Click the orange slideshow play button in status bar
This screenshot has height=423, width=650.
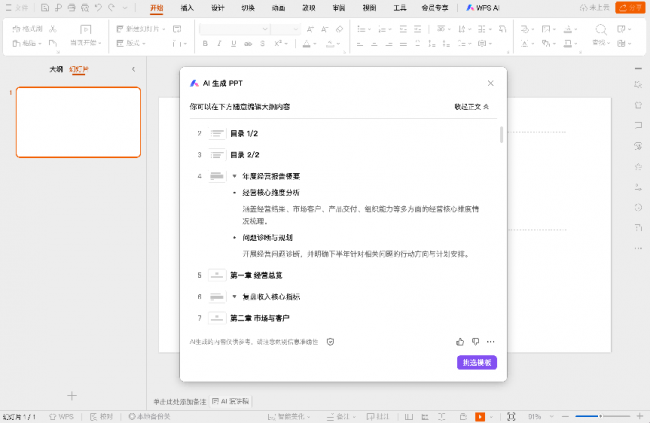[480, 416]
